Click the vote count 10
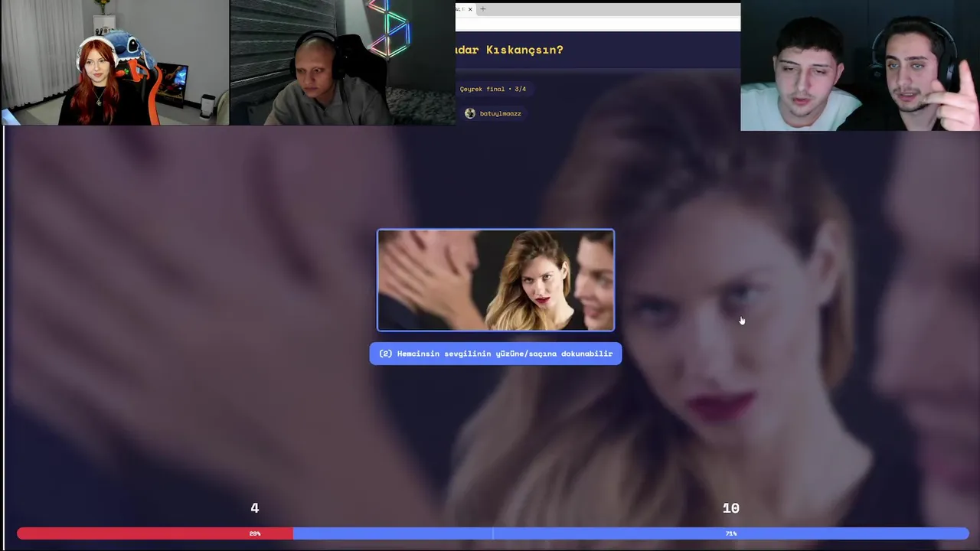This screenshot has width=980, height=551. 731,508
